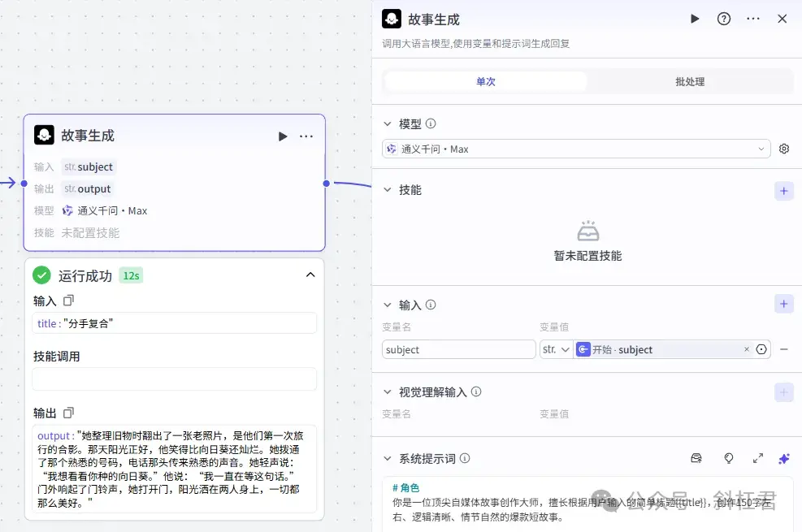This screenshot has height=532, width=802.
Task: Click the empty 技能调用 box
Action: pyautogui.click(x=174, y=379)
